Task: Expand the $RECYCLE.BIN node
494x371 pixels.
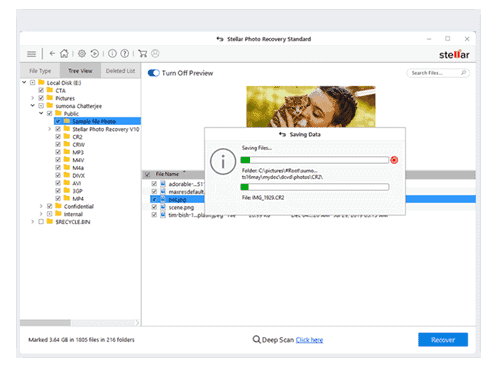Action: coord(32,221)
